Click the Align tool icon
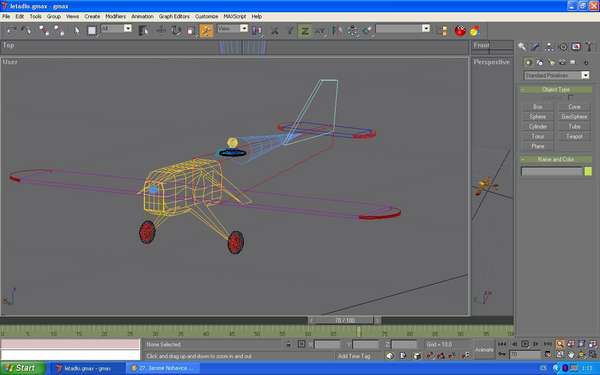 click(x=368, y=31)
